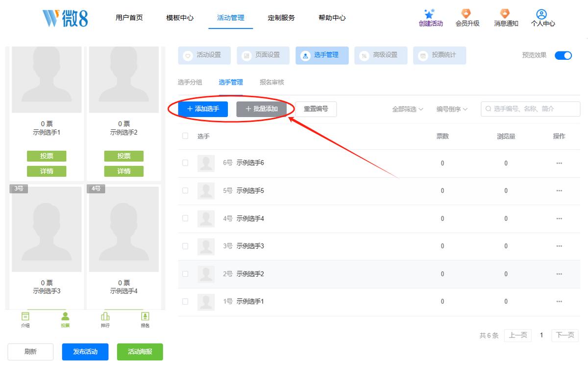This screenshot has height=380, width=588.
Task: Check the select-all checkbox in table header
Action: pyautogui.click(x=185, y=136)
